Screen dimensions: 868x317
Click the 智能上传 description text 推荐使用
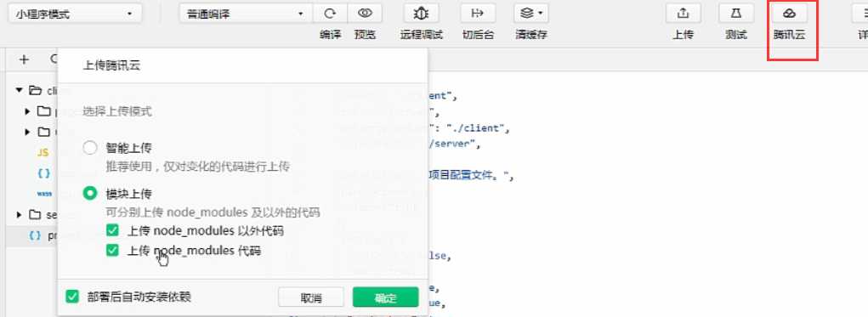pyautogui.click(x=197, y=166)
